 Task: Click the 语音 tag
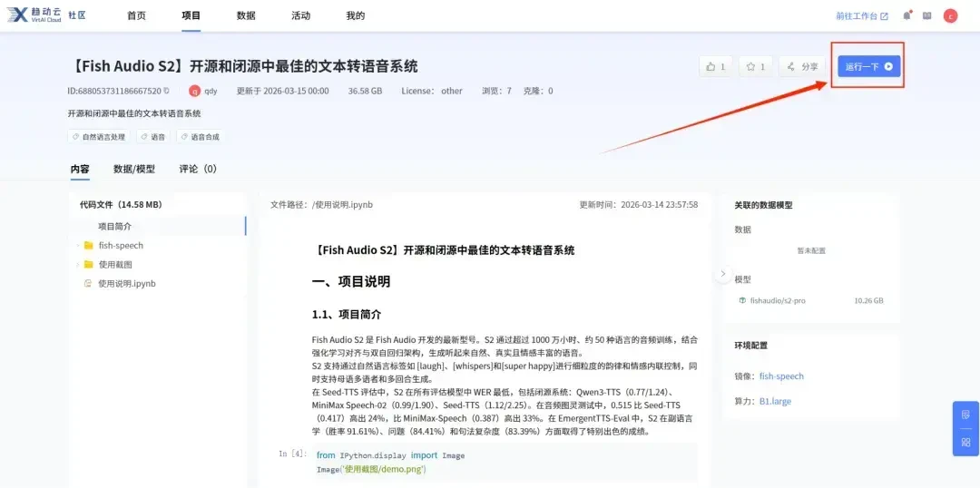pyautogui.click(x=153, y=137)
